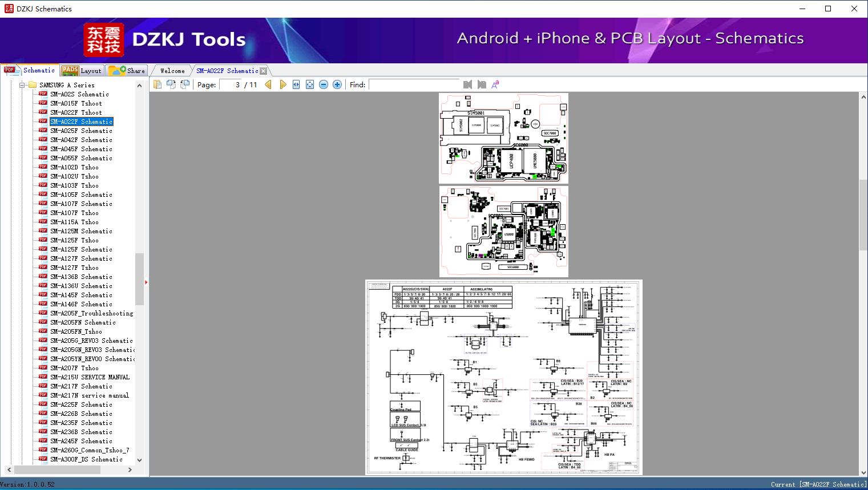Image resolution: width=868 pixels, height=490 pixels.
Task: Open SM-A102D Tshoo in the tree
Action: (74, 167)
